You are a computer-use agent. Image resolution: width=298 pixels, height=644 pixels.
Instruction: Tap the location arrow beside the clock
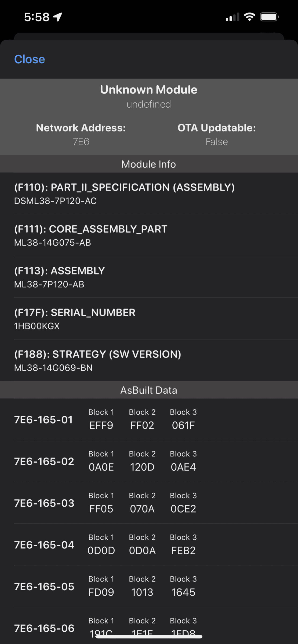click(57, 17)
